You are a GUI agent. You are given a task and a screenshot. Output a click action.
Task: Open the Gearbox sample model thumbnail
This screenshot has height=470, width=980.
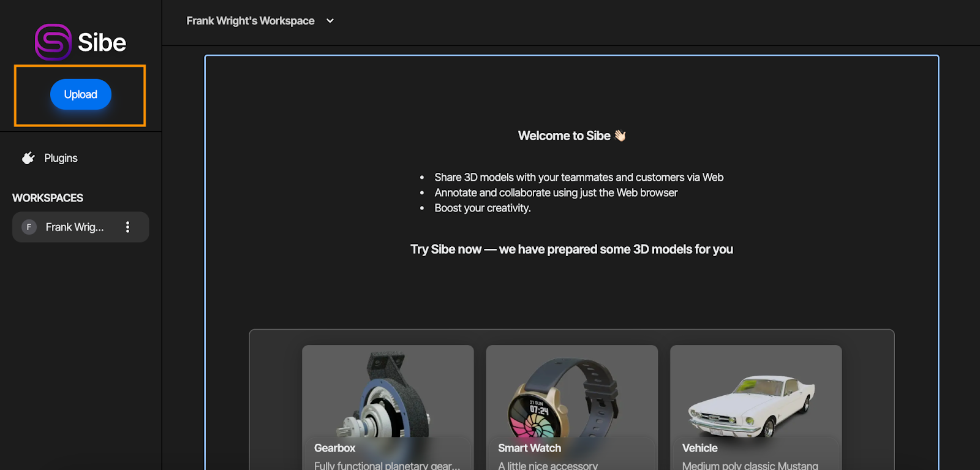click(388, 391)
